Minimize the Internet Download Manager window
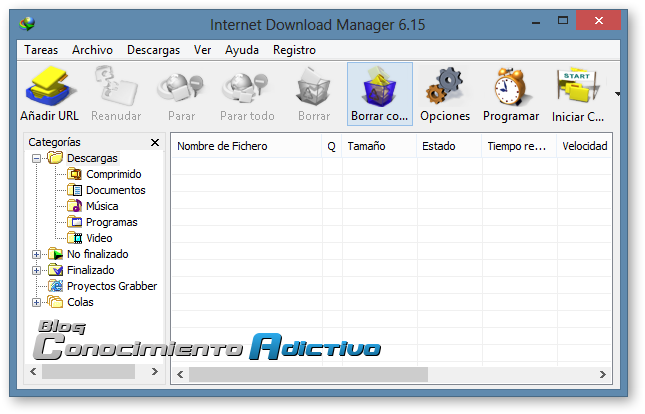 536,21
